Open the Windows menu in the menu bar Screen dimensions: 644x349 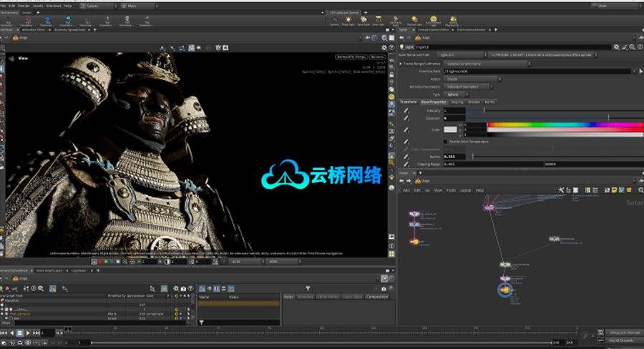tap(54, 6)
